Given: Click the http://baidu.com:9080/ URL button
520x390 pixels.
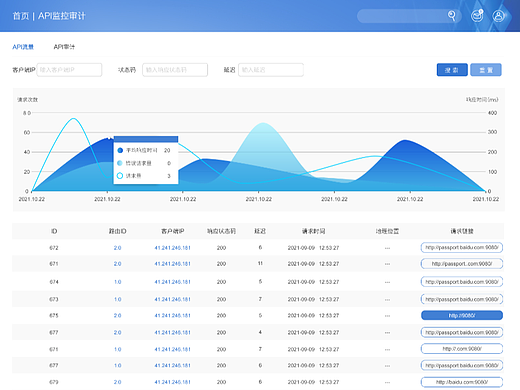Looking at the screenshot, I should 462,382.
